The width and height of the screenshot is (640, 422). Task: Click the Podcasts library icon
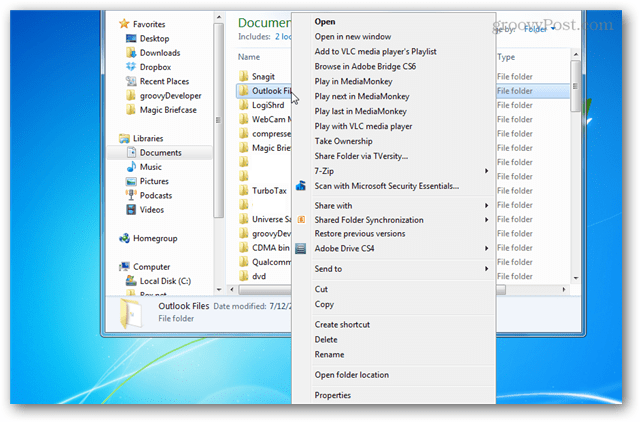click(131, 195)
